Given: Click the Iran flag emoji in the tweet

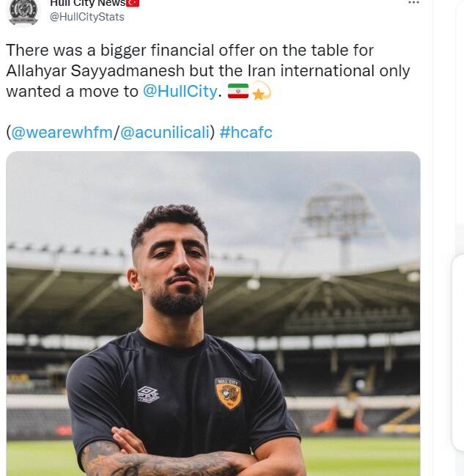Looking at the screenshot, I should click(x=237, y=92).
